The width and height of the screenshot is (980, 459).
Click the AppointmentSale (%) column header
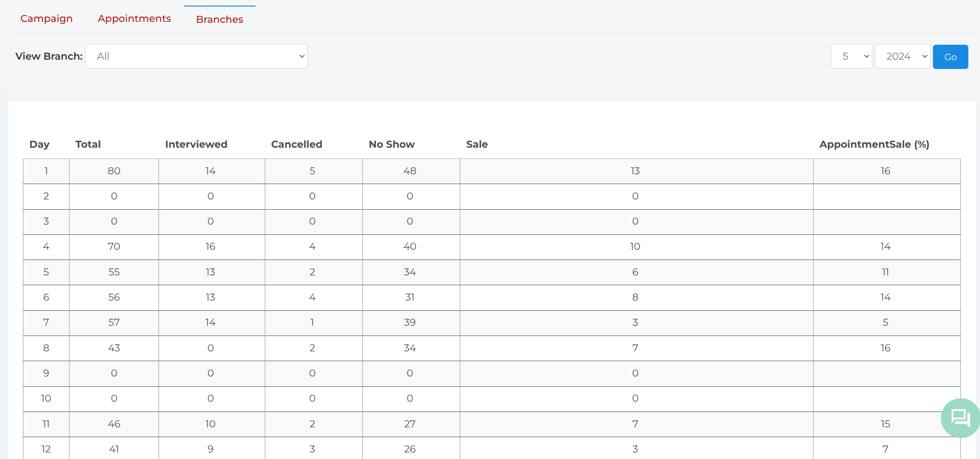(875, 144)
